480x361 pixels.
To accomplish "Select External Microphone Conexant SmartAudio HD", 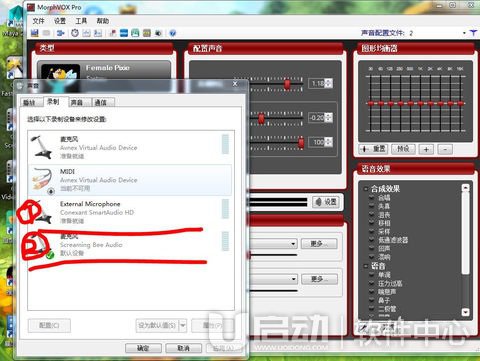I will point(129,212).
